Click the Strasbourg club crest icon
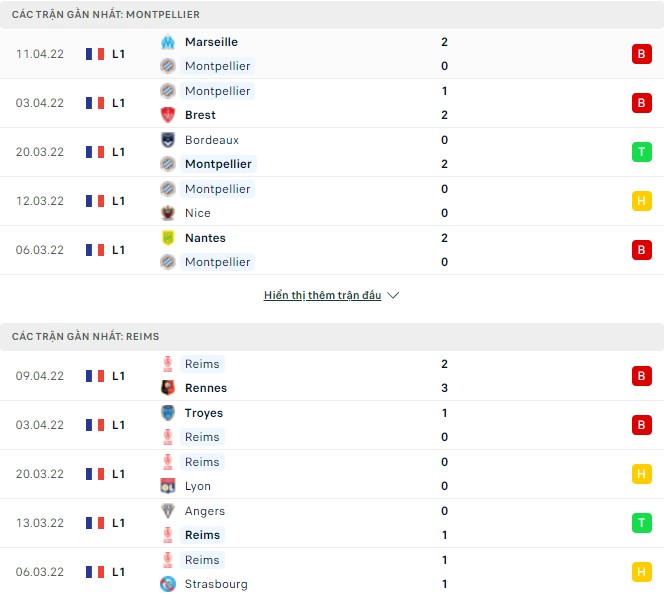Image resolution: width=667 pixels, height=595 pixels. [x=168, y=584]
